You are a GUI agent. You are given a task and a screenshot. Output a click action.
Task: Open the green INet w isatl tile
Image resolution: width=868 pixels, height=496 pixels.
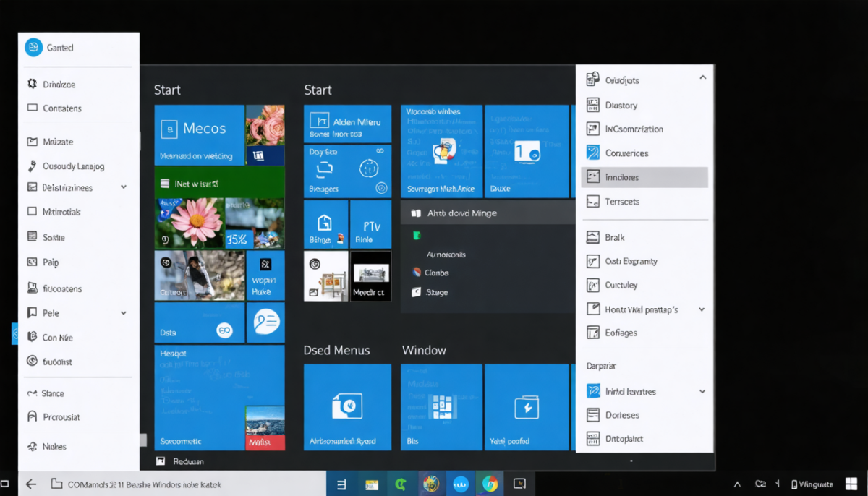[219, 184]
